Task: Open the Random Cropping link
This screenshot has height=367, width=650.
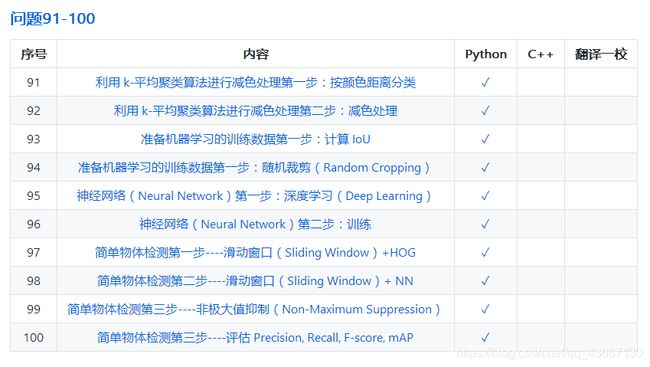Action: coord(254,168)
